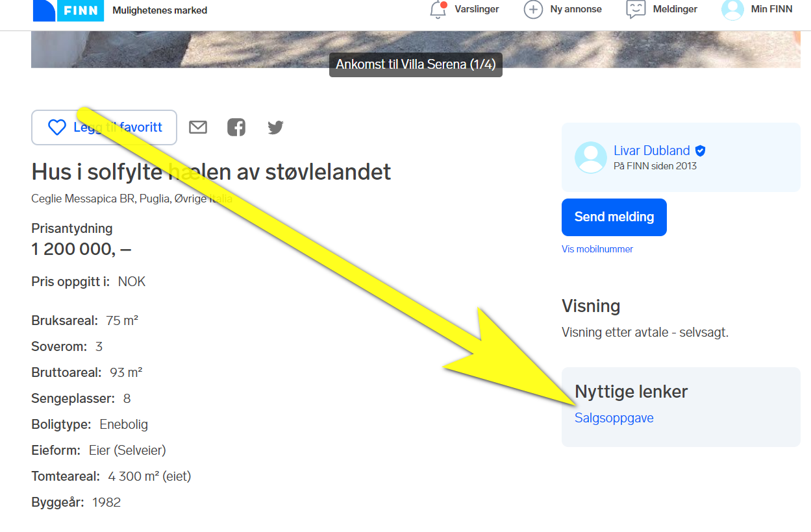Image resolution: width=811 pixels, height=532 pixels.
Task: Click the Legg til favoritt button
Action: [104, 127]
